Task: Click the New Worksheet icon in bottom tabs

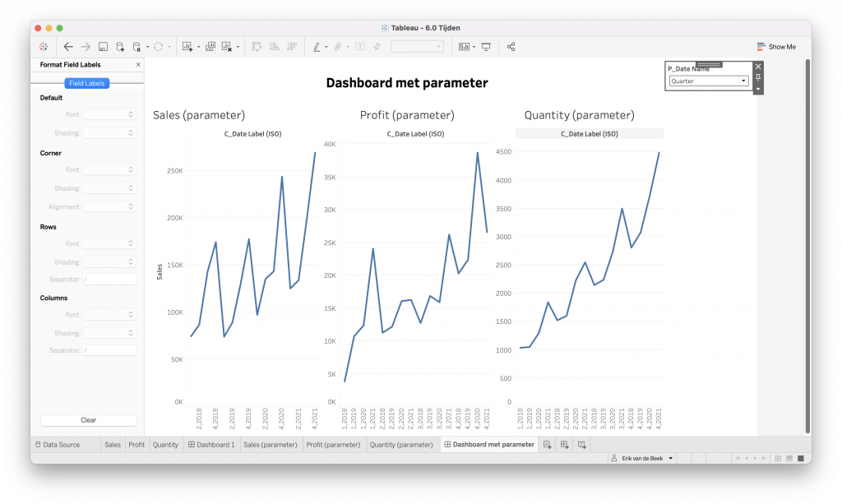Action: coord(548,445)
